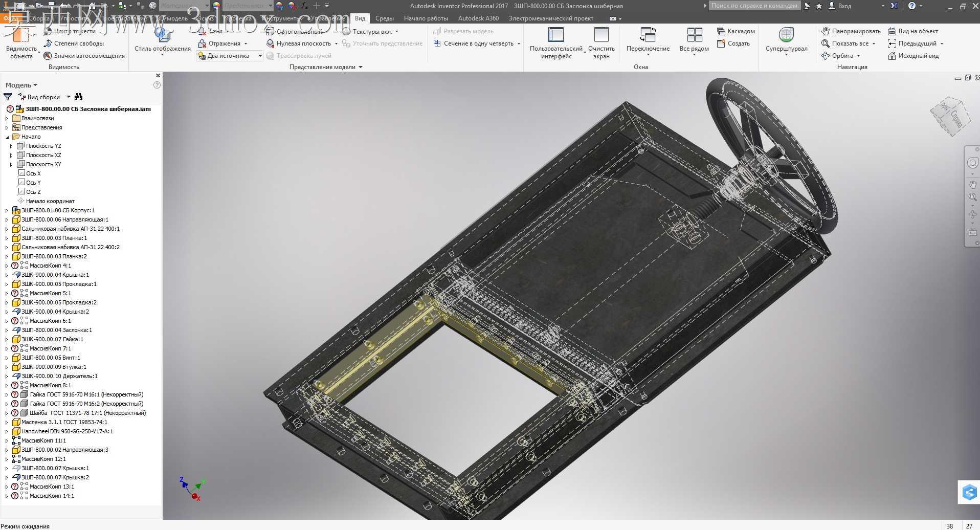
Task: Toggle Значки автосовмещения glyphs
Action: tap(84, 56)
